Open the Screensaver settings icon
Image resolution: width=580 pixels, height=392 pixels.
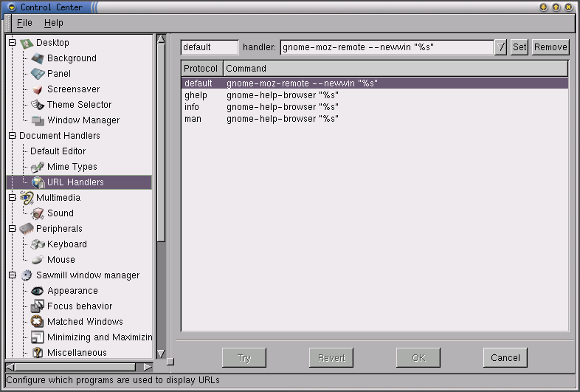pyautogui.click(x=38, y=89)
